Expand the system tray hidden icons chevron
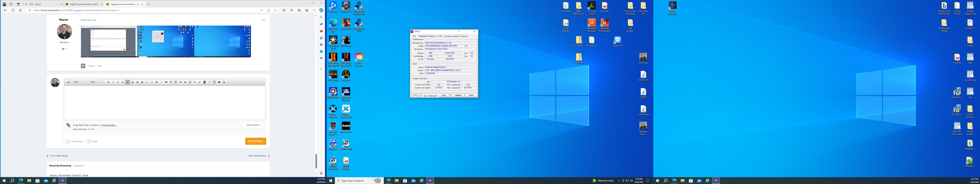The image size is (980, 184). pos(619,181)
